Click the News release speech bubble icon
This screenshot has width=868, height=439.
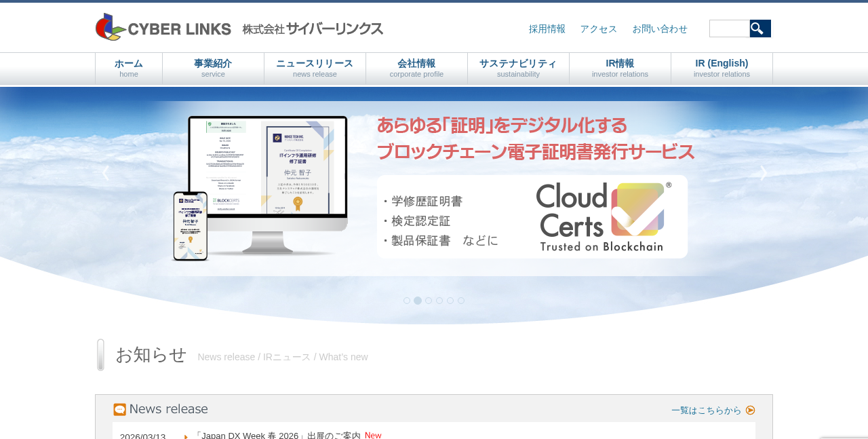coord(120,410)
